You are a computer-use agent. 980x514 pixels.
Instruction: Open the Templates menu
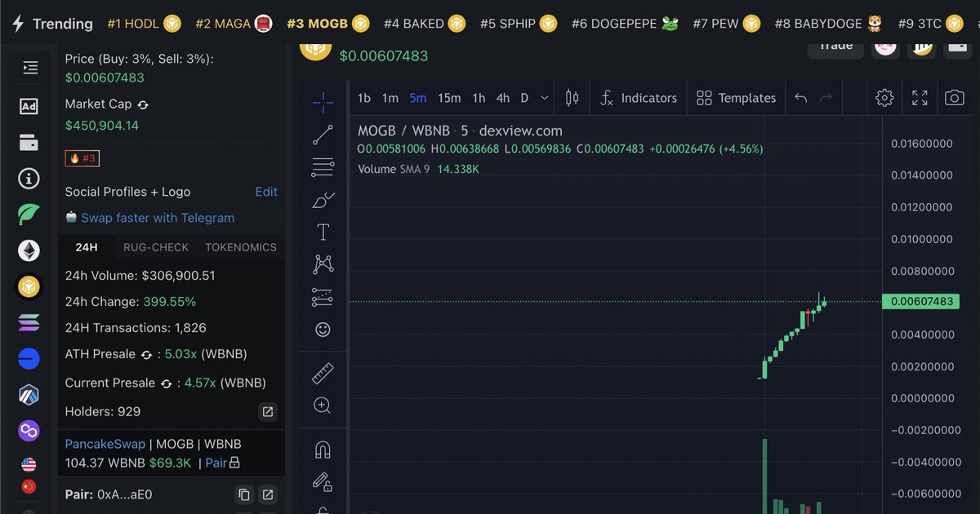click(x=737, y=98)
